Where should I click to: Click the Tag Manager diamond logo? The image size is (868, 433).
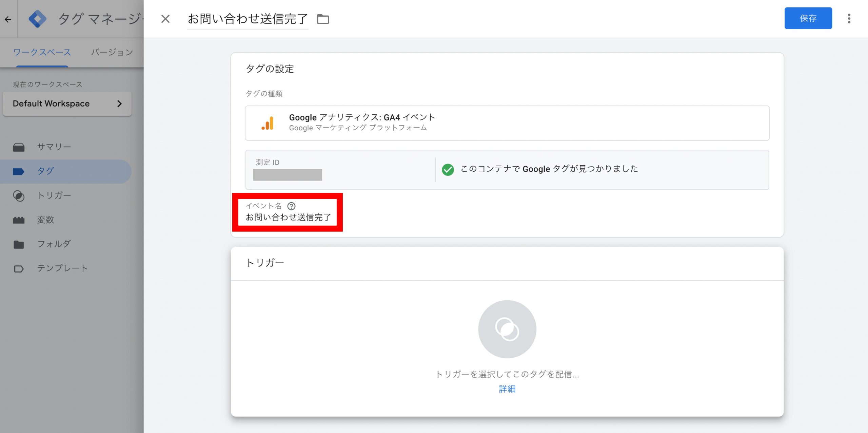pos(37,19)
